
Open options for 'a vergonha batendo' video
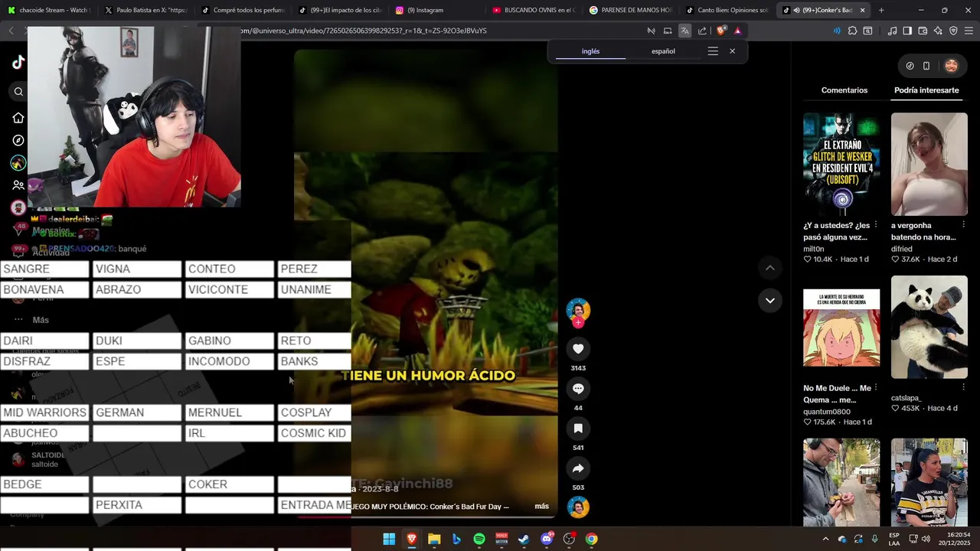click(x=963, y=225)
